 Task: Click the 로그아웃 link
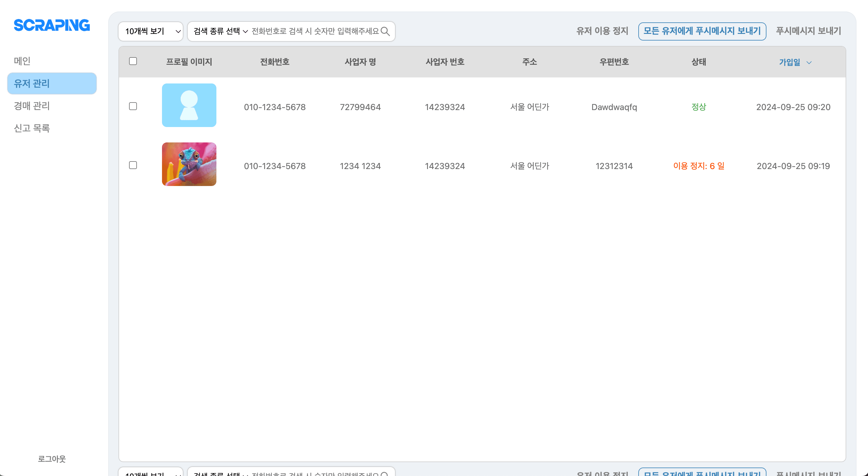point(52,458)
